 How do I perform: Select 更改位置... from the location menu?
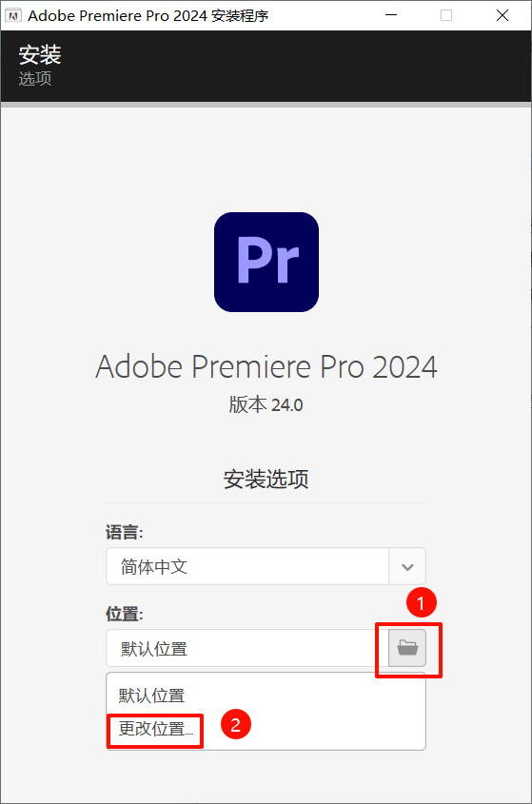[156, 729]
